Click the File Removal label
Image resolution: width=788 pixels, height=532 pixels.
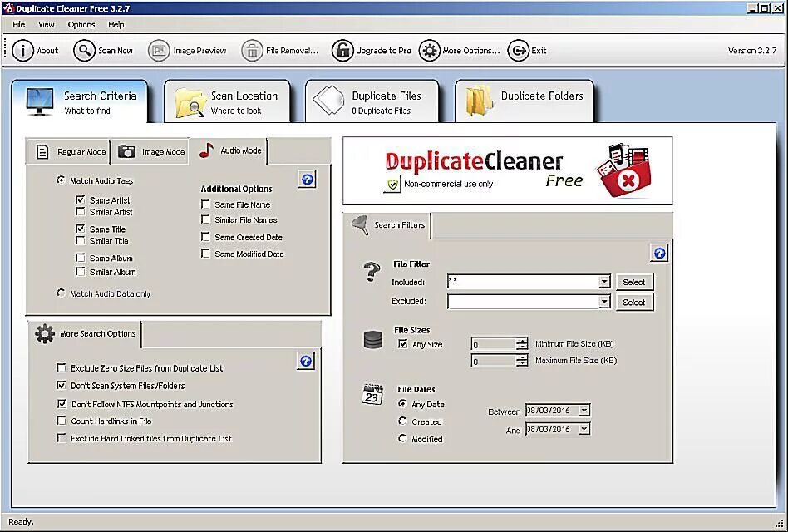292,50
